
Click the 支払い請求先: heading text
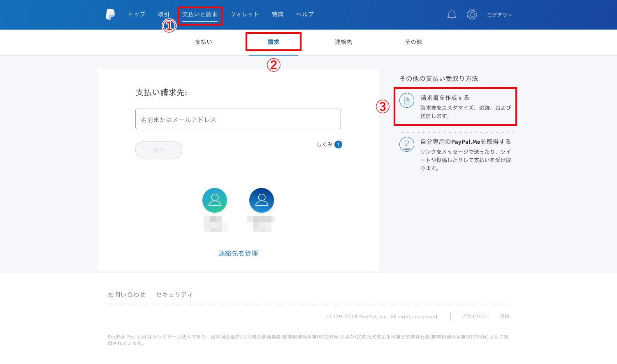(161, 93)
